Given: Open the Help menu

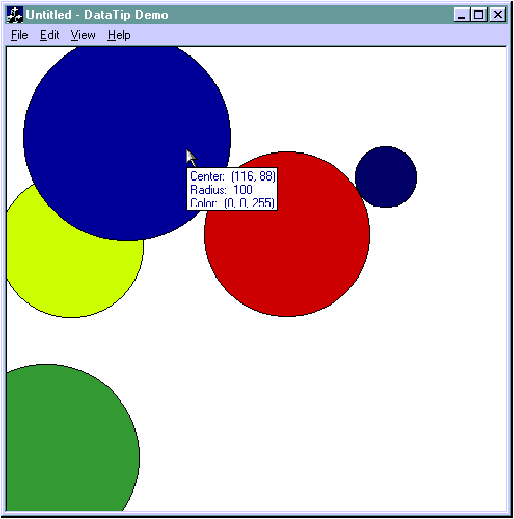Looking at the screenshot, I should [x=119, y=35].
